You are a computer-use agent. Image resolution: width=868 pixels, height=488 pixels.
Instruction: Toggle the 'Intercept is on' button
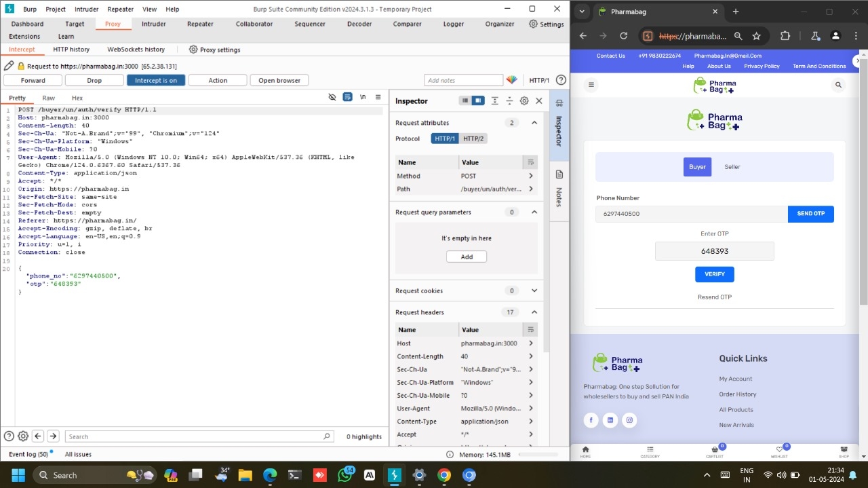pyautogui.click(x=156, y=80)
